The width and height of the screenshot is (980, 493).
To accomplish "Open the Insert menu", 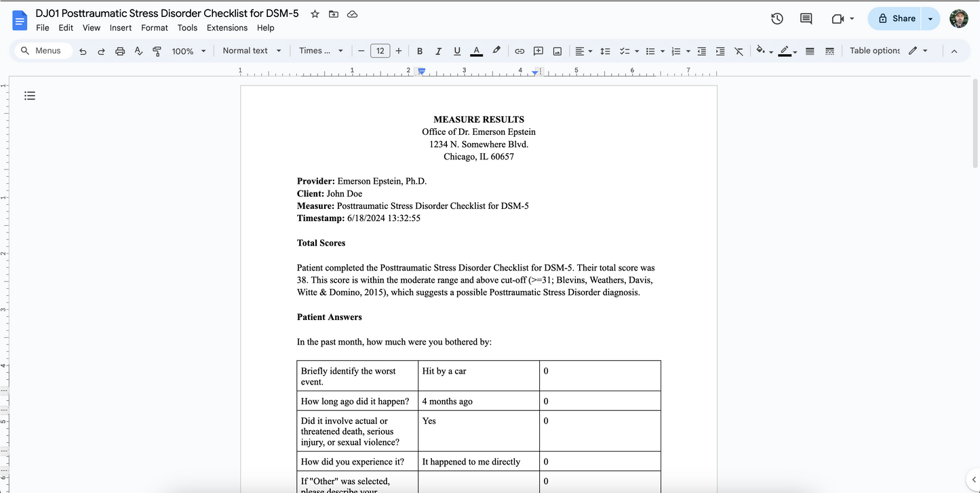I will click(121, 28).
